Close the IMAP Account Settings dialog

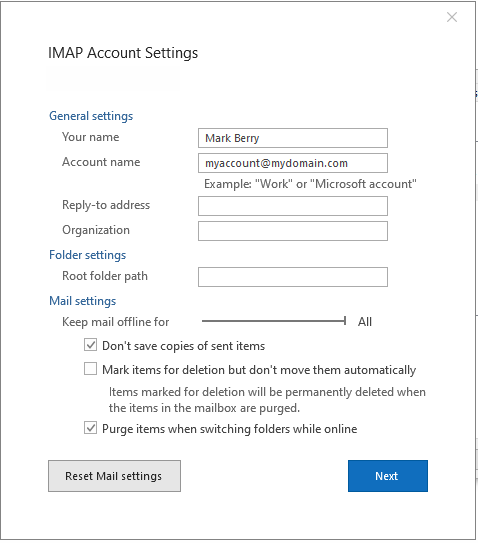tap(452, 17)
